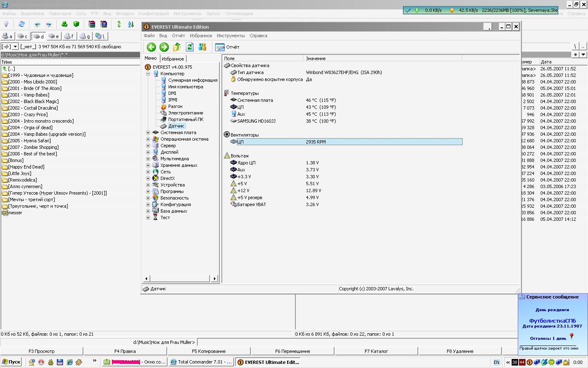Click the right arrow of the tree's horizontal scrollbar

pyautogui.click(x=215, y=278)
